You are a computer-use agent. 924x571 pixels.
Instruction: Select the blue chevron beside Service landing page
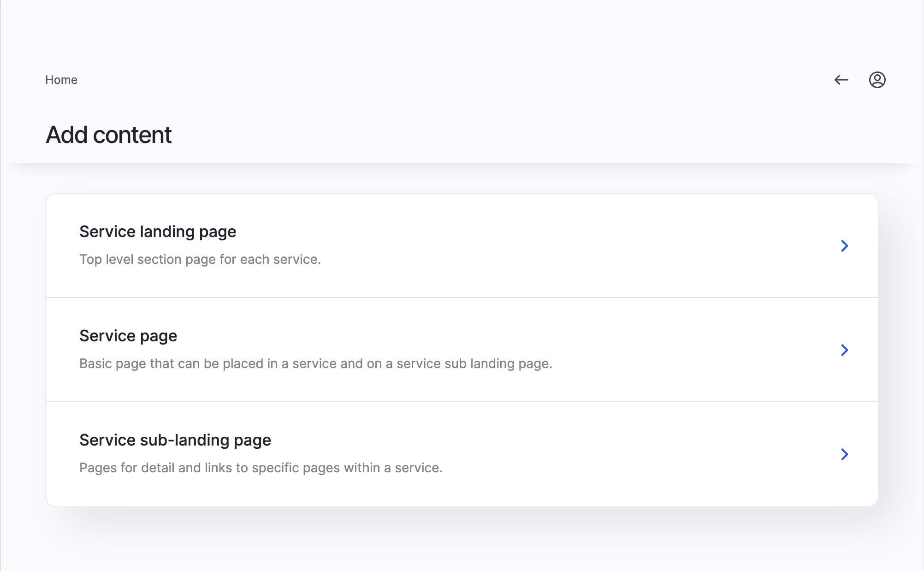[x=844, y=246]
